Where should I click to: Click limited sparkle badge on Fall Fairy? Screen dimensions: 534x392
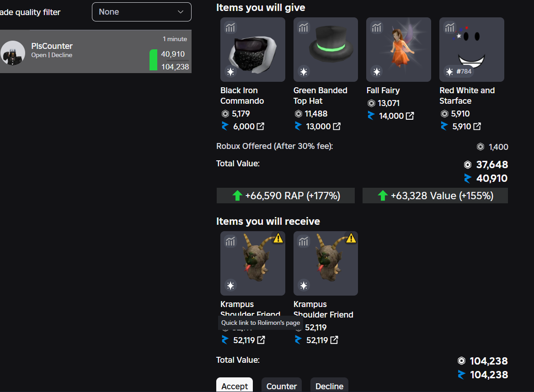point(377,72)
